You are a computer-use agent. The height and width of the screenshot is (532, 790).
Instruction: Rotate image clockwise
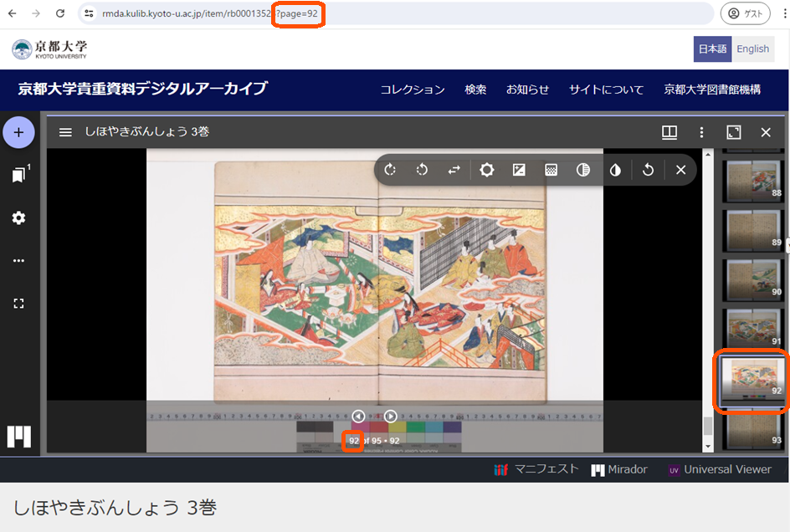pyautogui.click(x=390, y=170)
